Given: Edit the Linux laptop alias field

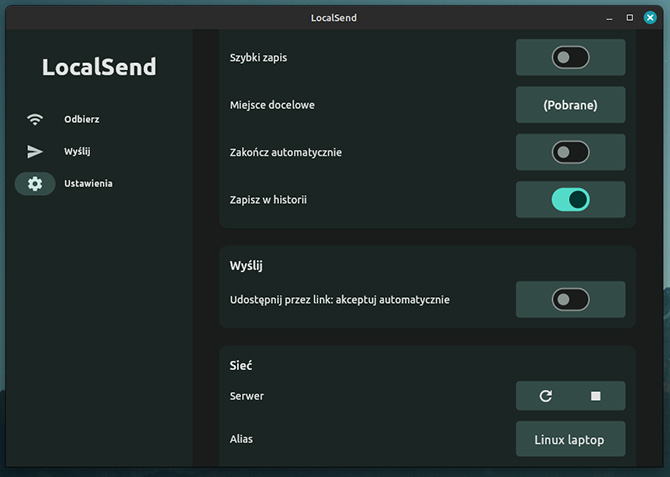Looking at the screenshot, I should (x=570, y=439).
